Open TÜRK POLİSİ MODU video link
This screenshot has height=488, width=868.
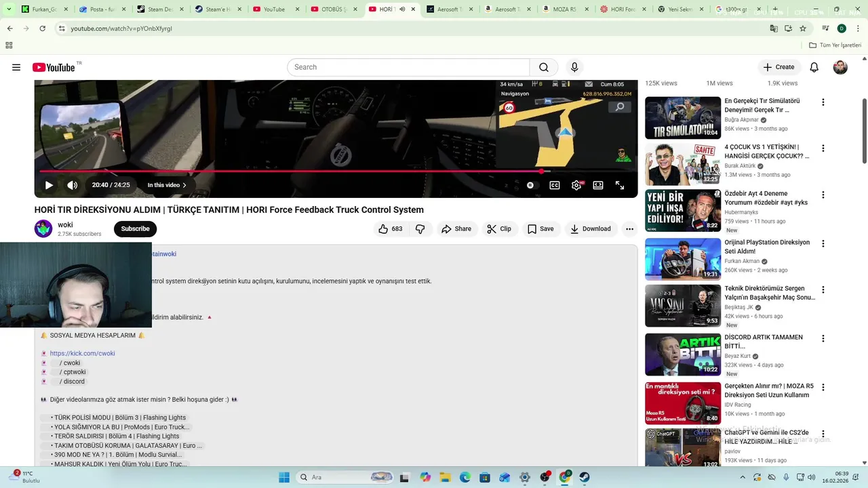click(120, 418)
